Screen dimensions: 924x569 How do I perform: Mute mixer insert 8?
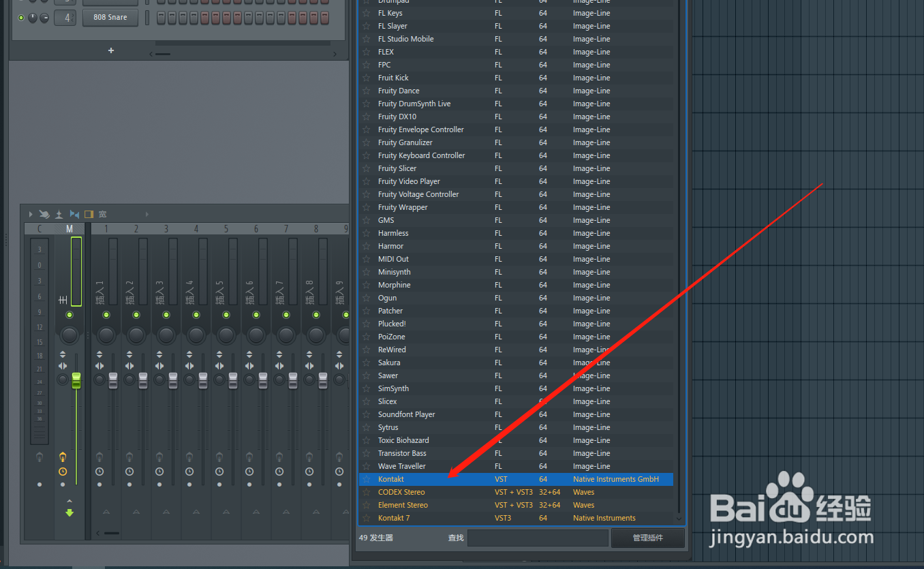point(316,315)
